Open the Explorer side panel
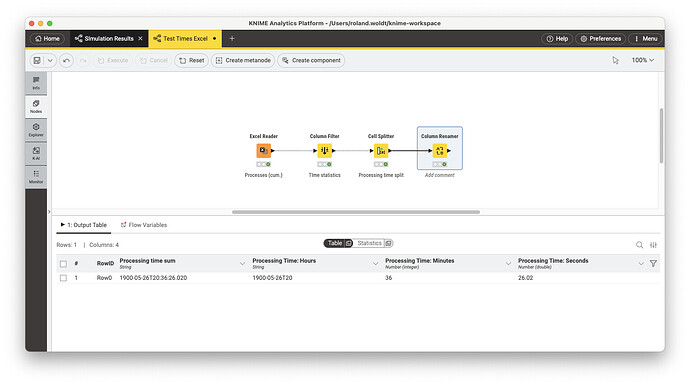 (x=36, y=130)
